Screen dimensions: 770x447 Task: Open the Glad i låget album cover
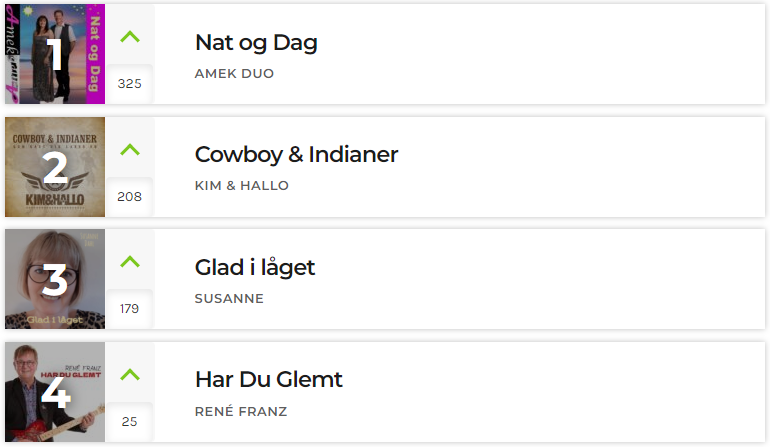55,279
